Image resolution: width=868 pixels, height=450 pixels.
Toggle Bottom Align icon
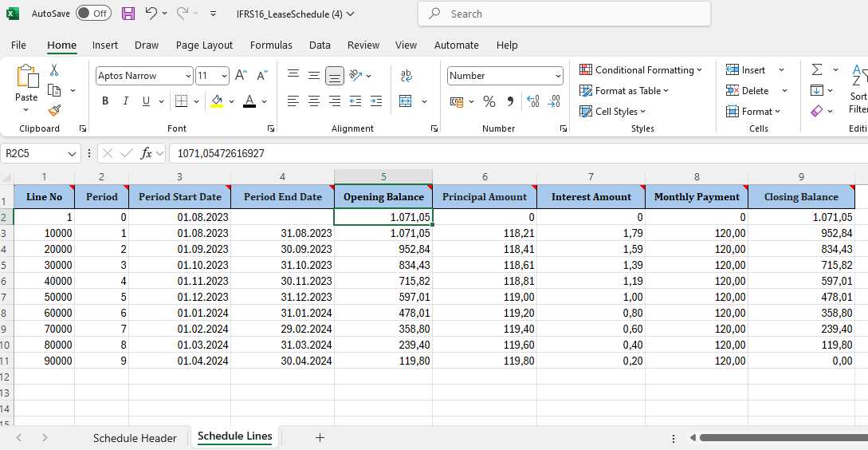(334, 75)
